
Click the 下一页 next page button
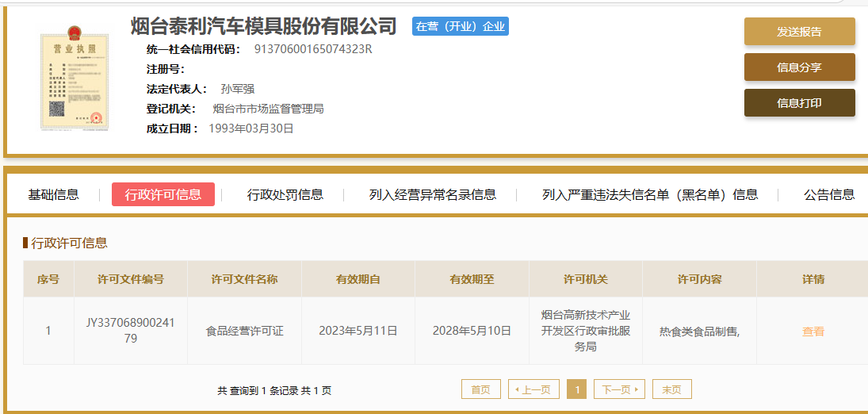619,389
